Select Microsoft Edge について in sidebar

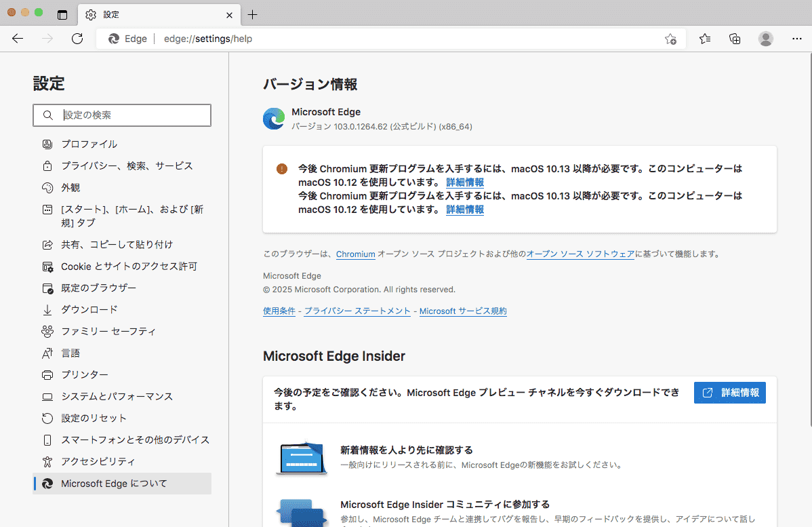[122, 484]
